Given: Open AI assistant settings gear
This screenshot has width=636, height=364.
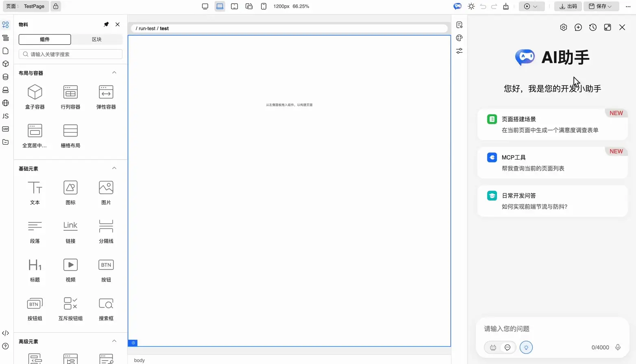Looking at the screenshot, I should 564,27.
